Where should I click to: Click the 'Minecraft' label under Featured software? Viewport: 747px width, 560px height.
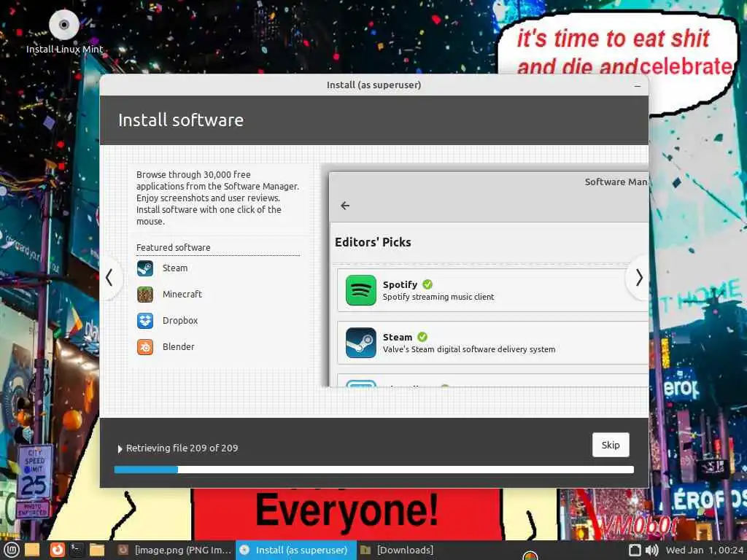(x=182, y=295)
